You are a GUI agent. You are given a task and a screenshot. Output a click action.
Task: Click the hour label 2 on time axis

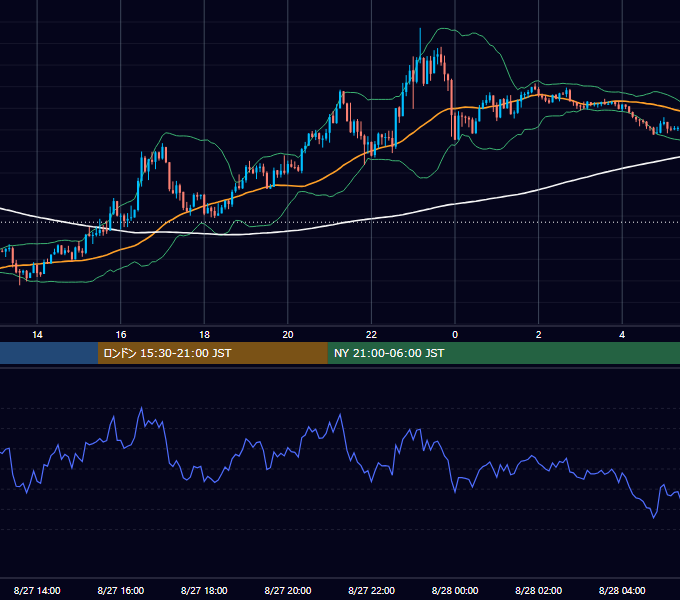pos(539,335)
